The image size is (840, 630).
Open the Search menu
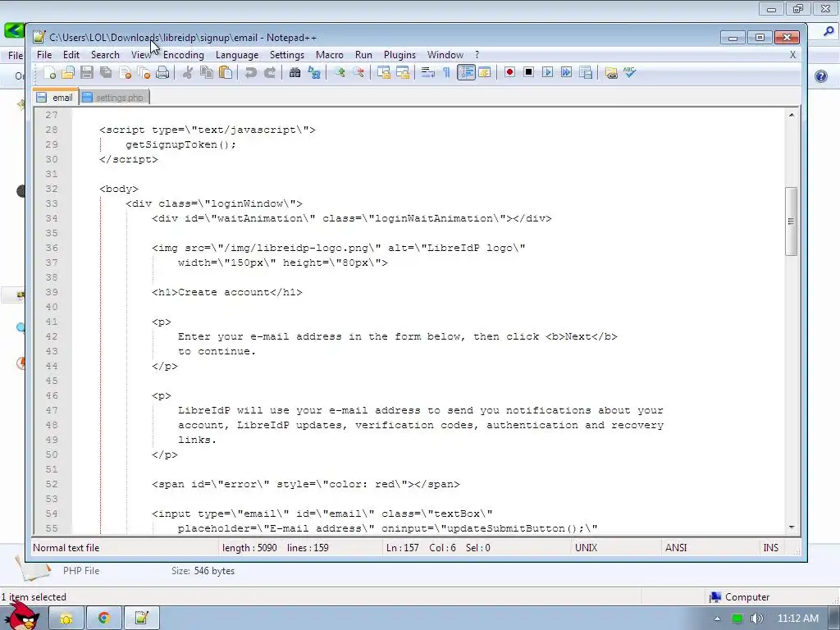tap(105, 55)
